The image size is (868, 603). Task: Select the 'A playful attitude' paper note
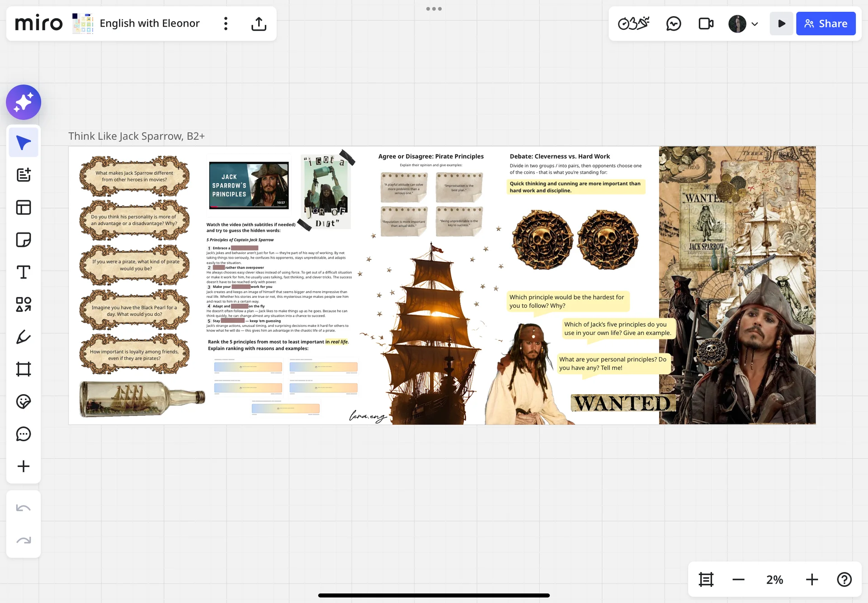(x=404, y=188)
